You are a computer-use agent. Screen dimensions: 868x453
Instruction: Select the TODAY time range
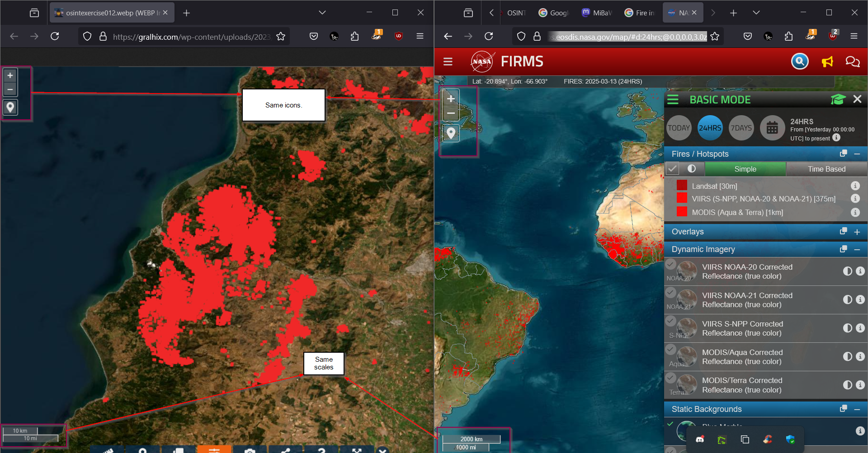(679, 128)
